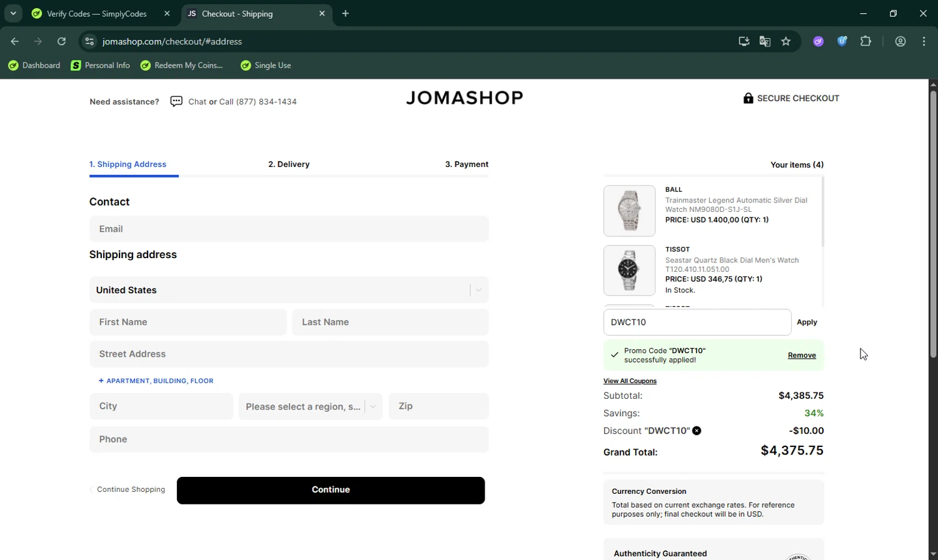Click the Chat link
The image size is (938, 560).
tap(197, 101)
